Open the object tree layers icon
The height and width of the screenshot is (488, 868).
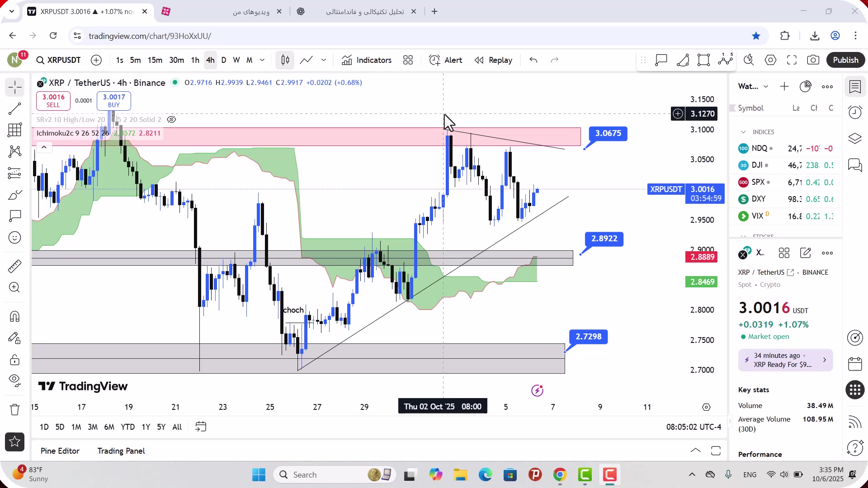click(855, 138)
